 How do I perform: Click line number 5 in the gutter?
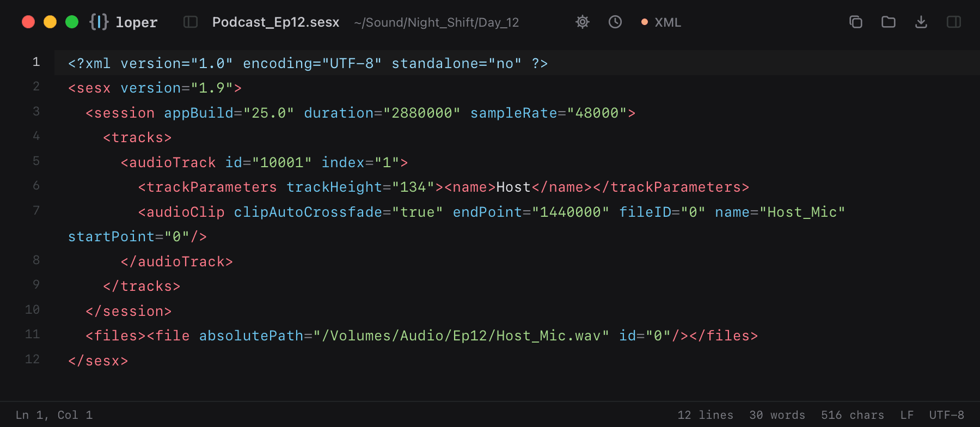pyautogui.click(x=36, y=161)
